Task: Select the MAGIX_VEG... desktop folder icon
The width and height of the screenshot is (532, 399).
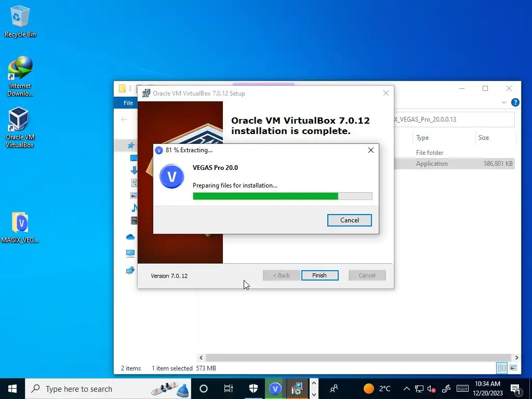Action: tap(20, 228)
